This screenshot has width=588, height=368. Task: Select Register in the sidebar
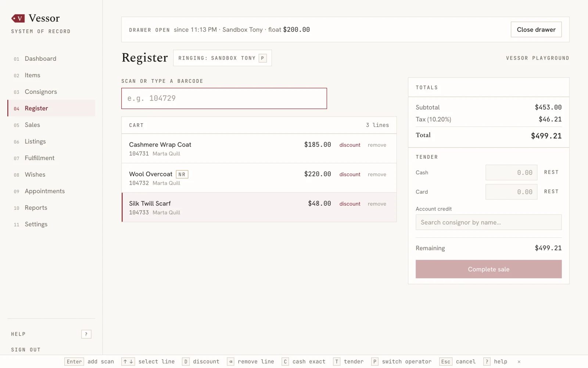click(51, 108)
